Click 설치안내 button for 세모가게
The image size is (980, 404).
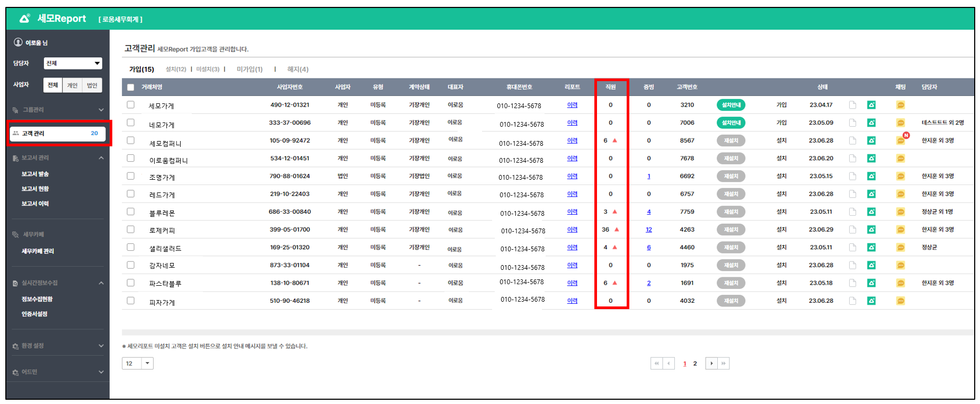[730, 105]
